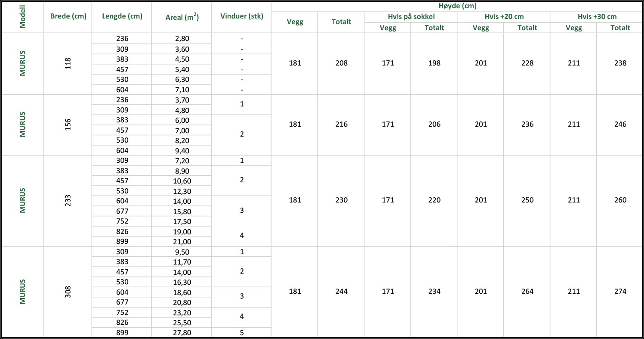
Task: Select the total height cell 208
Action: coord(341,63)
